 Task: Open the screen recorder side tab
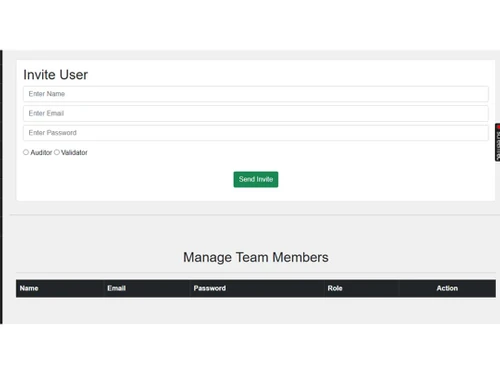pos(497,142)
